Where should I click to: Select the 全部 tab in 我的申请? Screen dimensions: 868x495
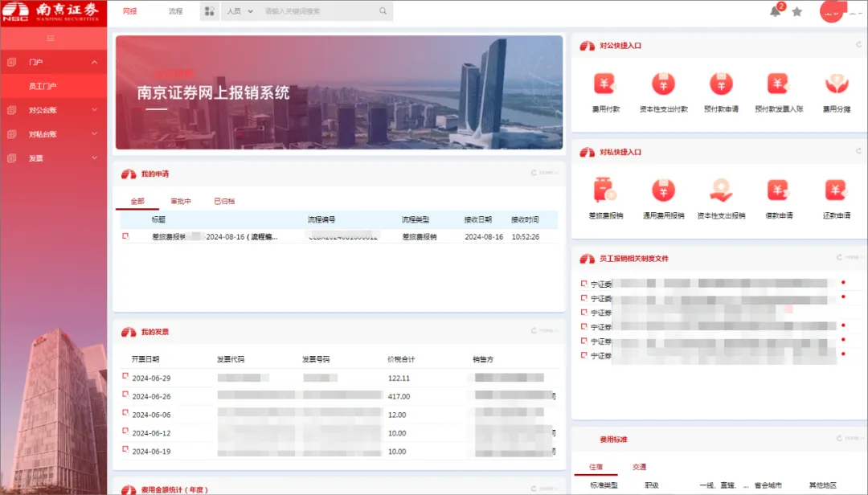(137, 201)
